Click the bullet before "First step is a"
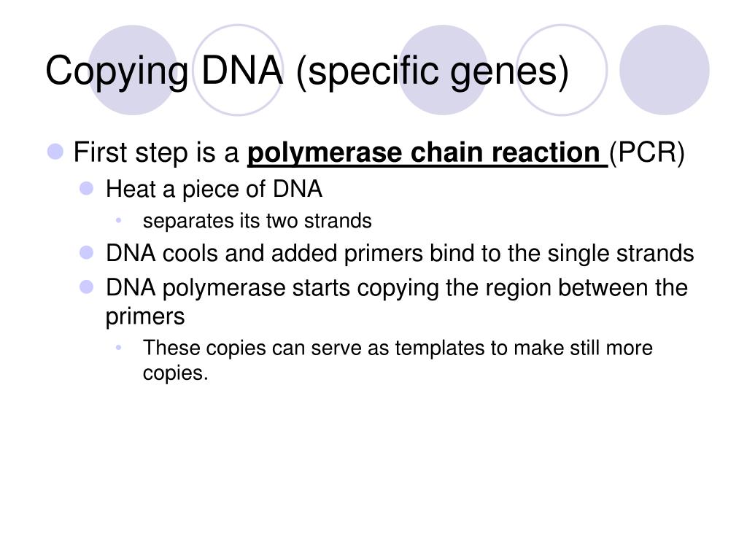 tap(55, 152)
